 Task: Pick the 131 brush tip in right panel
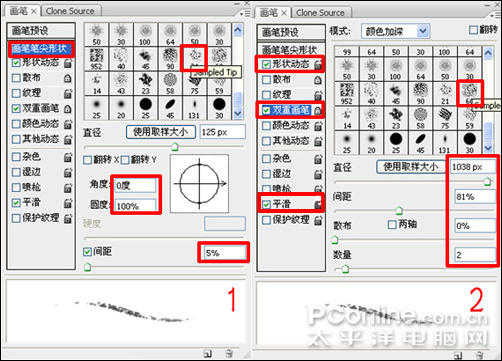pos(445,143)
